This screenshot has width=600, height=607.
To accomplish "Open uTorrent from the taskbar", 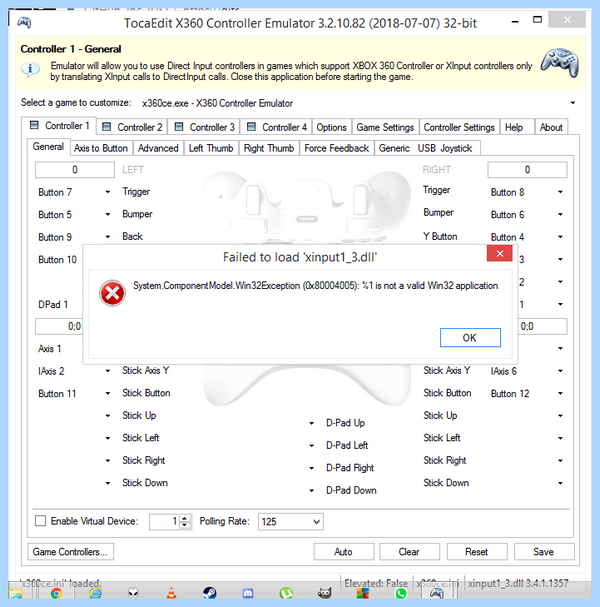I will point(286,593).
